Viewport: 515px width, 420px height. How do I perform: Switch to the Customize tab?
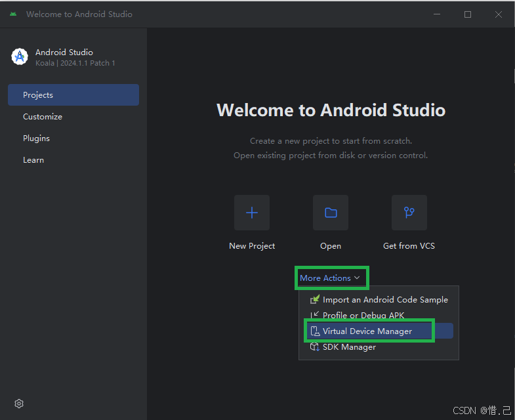pos(73,117)
